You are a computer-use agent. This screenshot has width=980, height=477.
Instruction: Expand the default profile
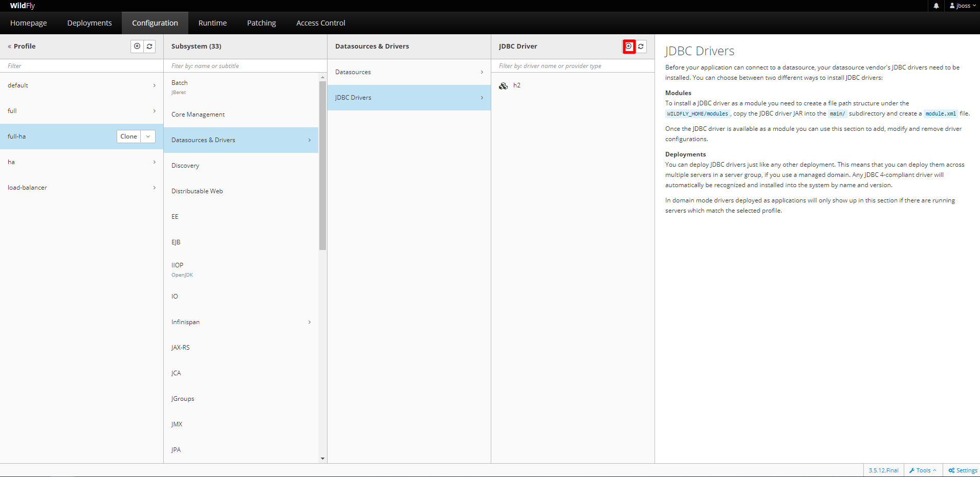pyautogui.click(x=155, y=85)
